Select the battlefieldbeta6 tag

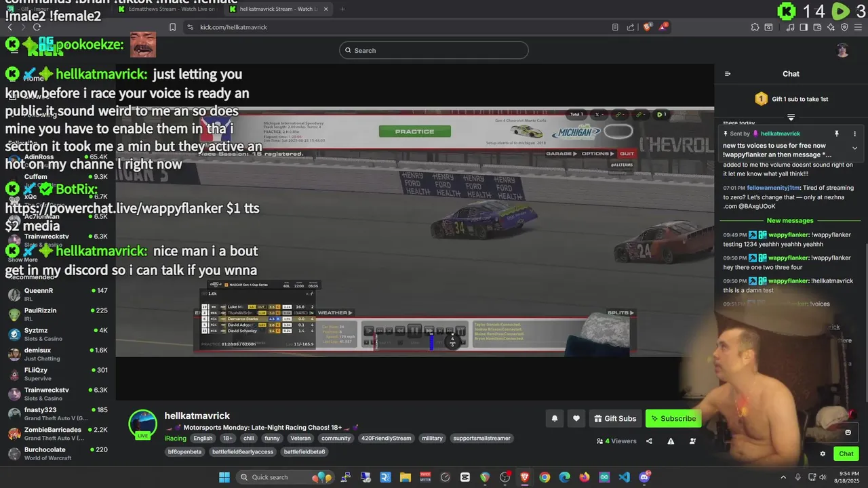304,452
